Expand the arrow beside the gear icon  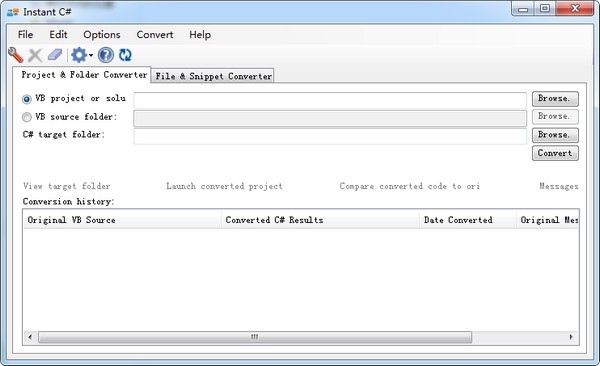click(91, 56)
